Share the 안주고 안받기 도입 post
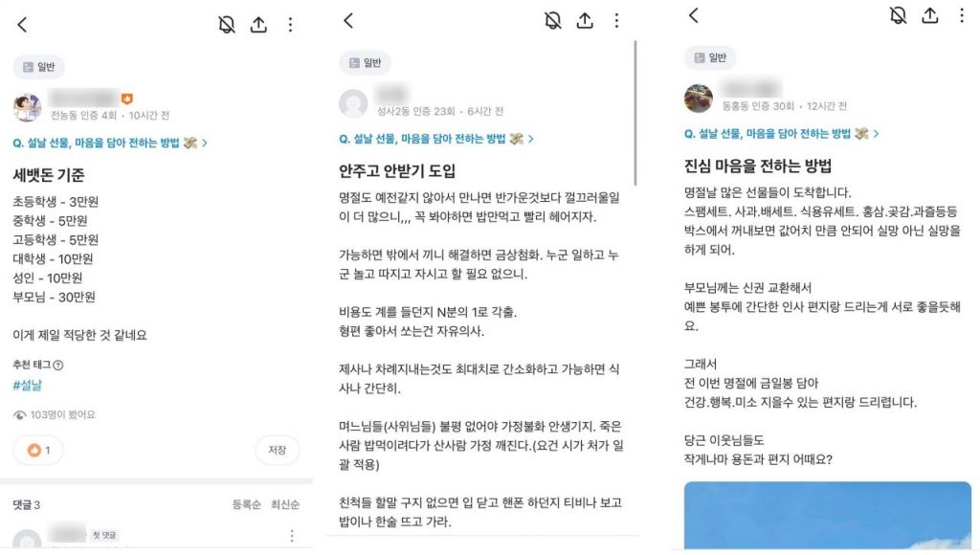This screenshot has width=980, height=555. pos(585,21)
